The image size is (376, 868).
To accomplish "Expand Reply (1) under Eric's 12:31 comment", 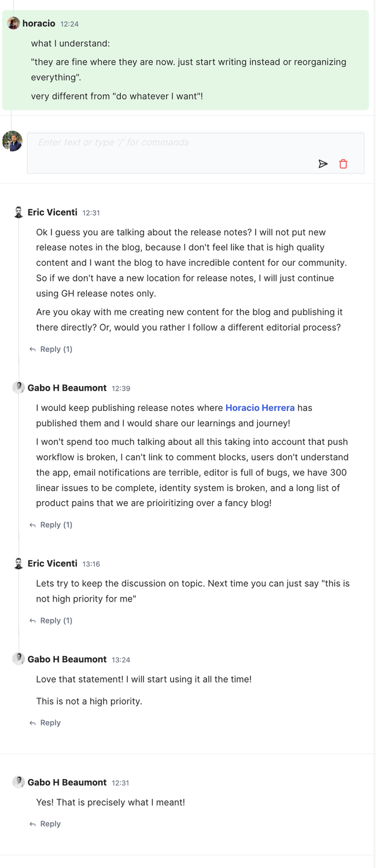I will point(51,349).
